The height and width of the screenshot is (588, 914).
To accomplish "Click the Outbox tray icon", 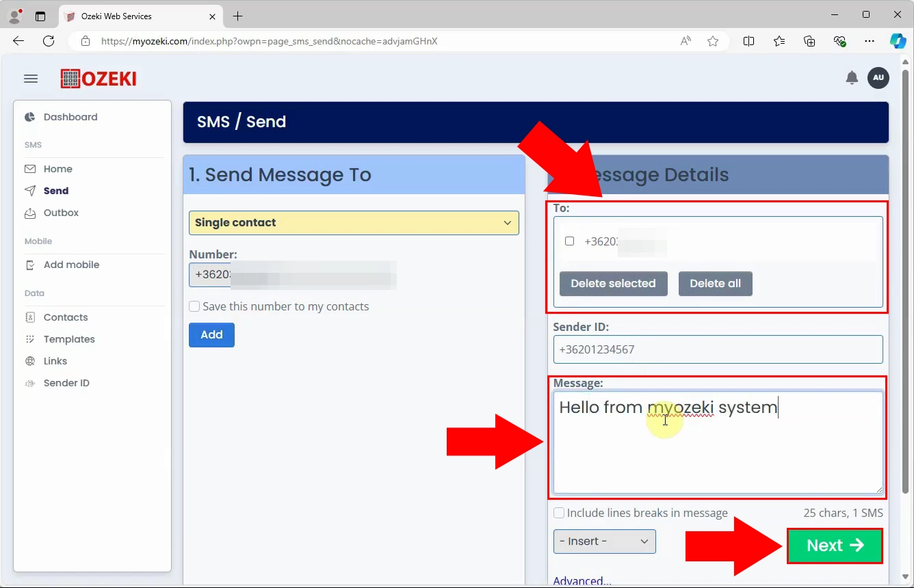I will tap(30, 213).
